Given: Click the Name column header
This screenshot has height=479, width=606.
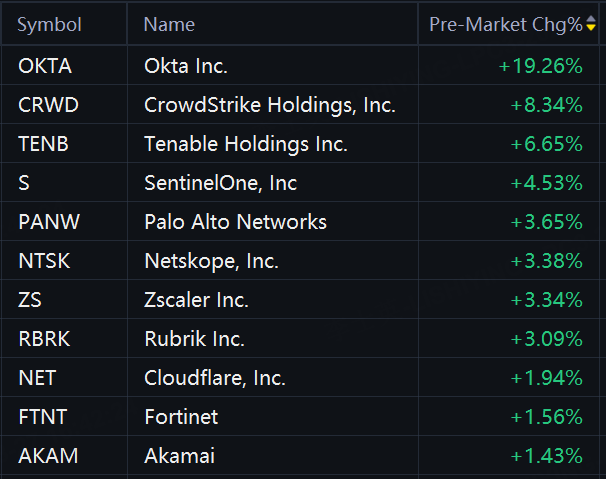Looking at the screenshot, I should 169,24.
